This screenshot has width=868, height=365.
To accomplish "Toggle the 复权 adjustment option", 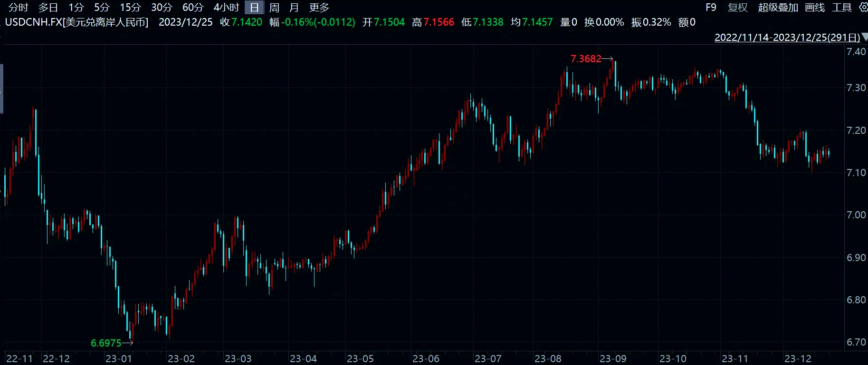I will tap(737, 8).
